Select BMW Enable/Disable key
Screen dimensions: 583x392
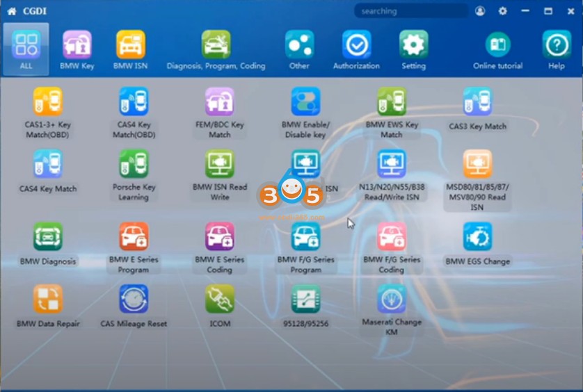305,113
